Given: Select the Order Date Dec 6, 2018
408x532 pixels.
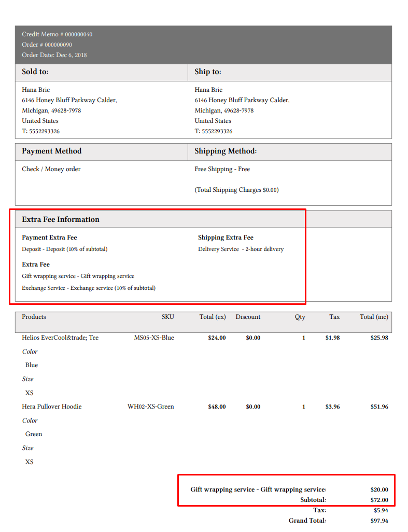Looking at the screenshot, I should click(54, 55).
